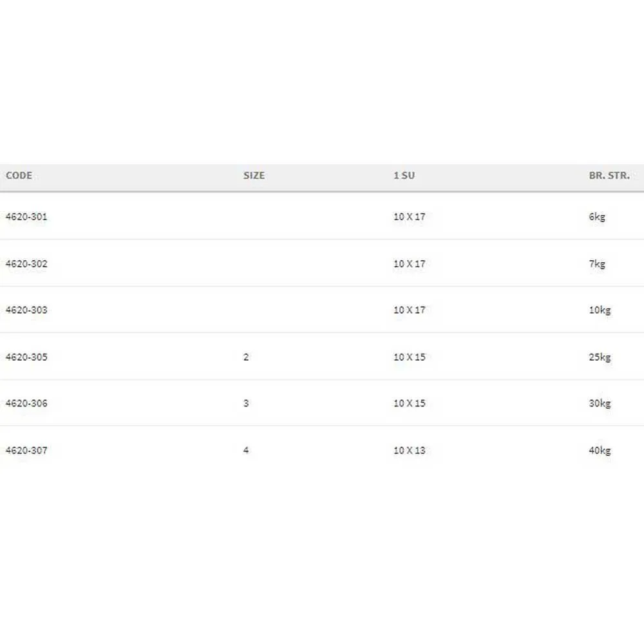Click product code 4620-307
This screenshot has height=644, width=644.
click(x=26, y=450)
